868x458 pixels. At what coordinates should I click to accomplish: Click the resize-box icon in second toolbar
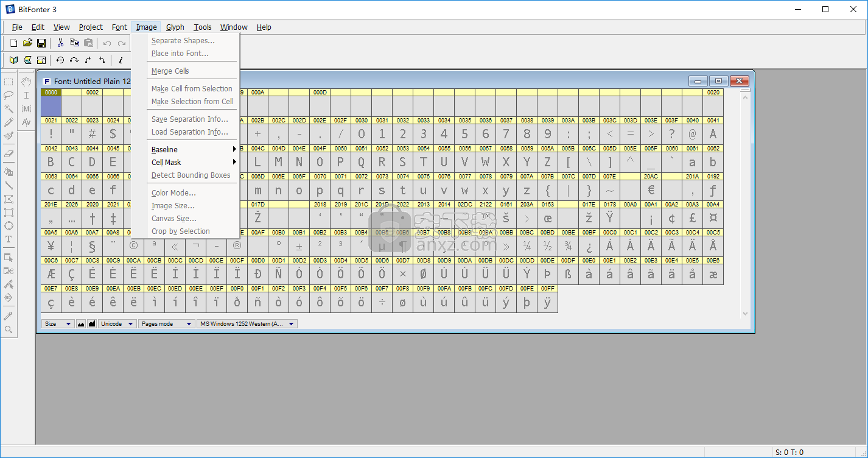[41, 60]
